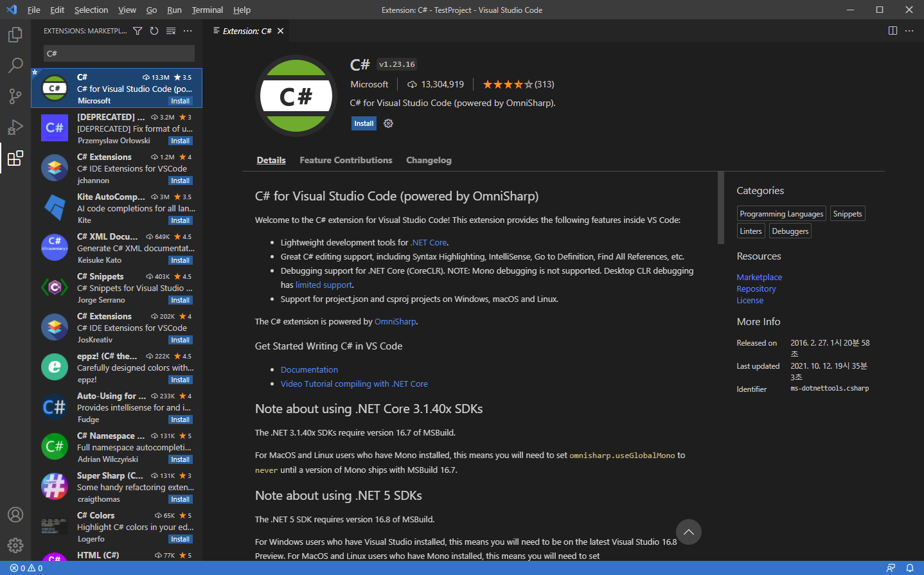Open the Marketplace resource link

pos(759,277)
